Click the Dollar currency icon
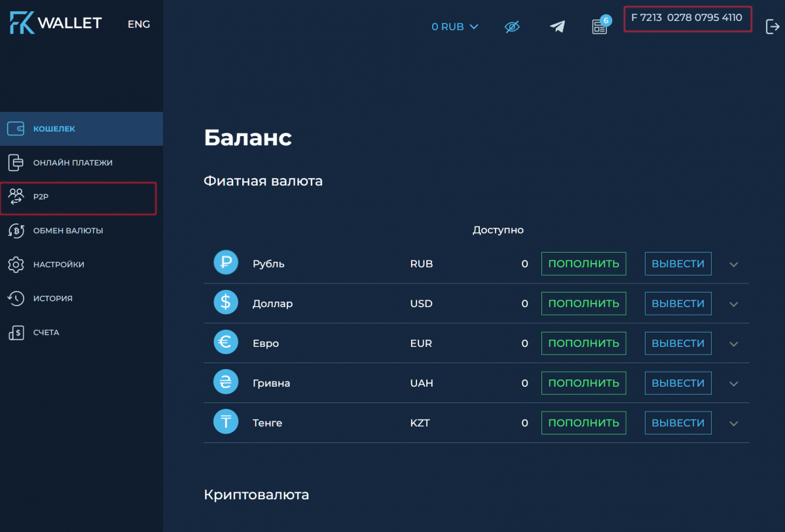The image size is (785, 532). point(226,304)
